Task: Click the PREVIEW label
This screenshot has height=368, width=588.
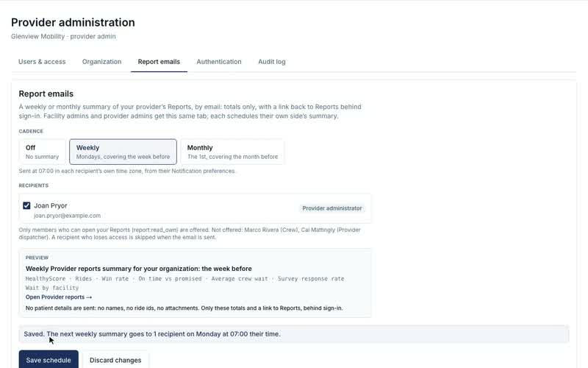Action: [x=37, y=258]
